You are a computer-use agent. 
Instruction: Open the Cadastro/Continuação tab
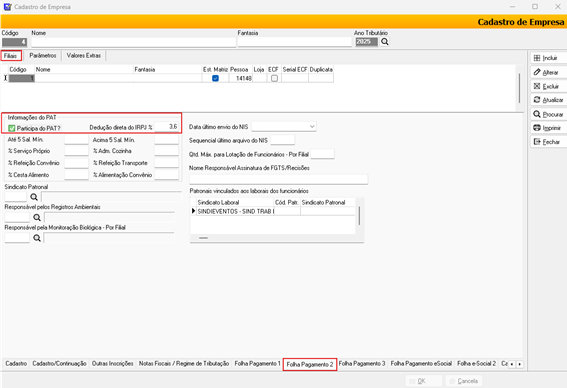click(x=59, y=363)
